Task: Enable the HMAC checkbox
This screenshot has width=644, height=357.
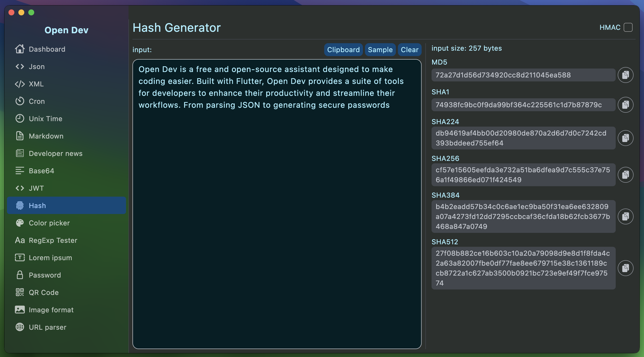Action: 628,27
